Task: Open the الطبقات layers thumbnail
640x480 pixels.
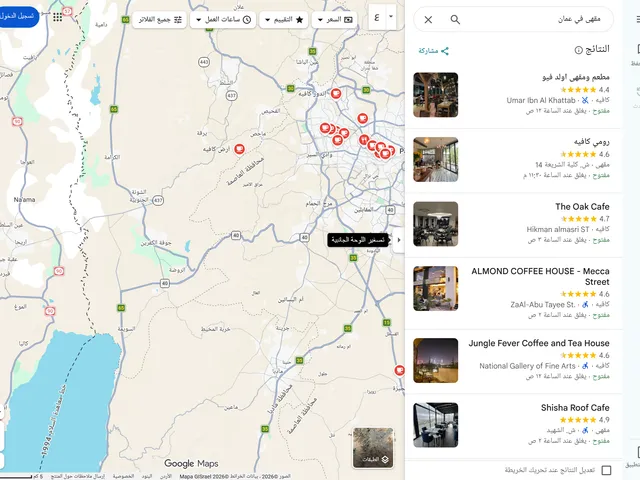Action: tap(373, 448)
